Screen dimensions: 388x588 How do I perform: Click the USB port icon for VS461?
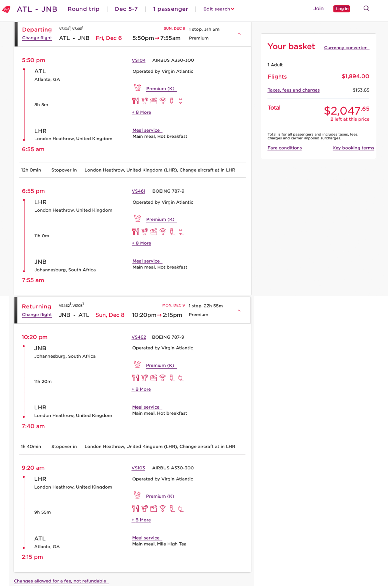tap(172, 232)
